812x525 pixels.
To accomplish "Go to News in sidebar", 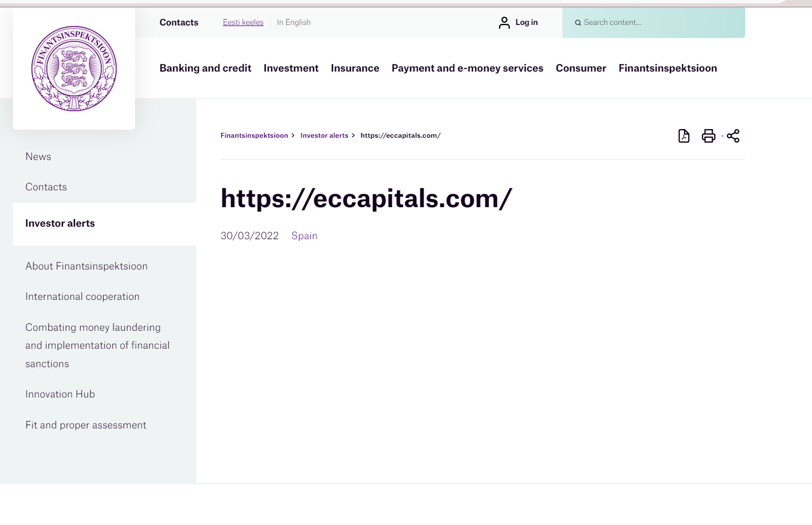I will pos(39,157).
